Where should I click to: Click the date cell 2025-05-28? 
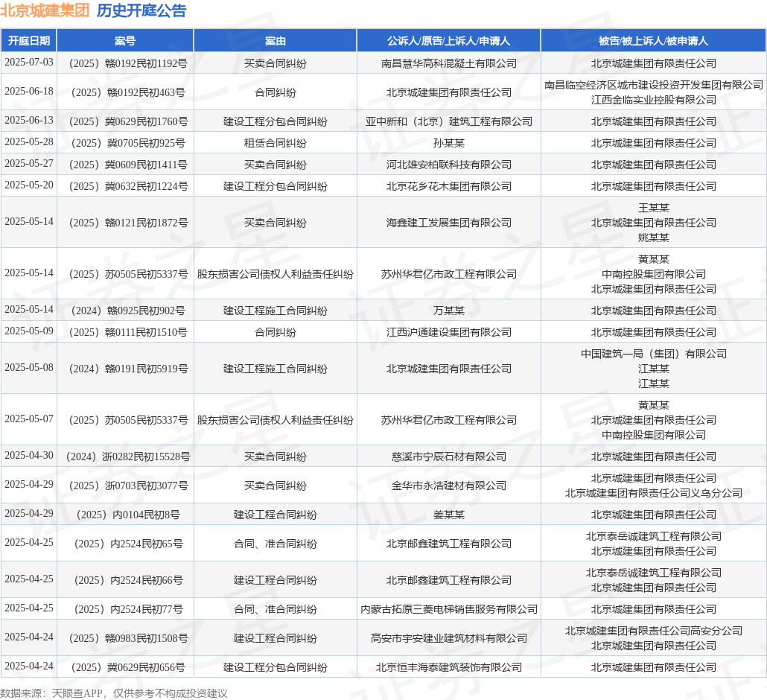point(29,141)
